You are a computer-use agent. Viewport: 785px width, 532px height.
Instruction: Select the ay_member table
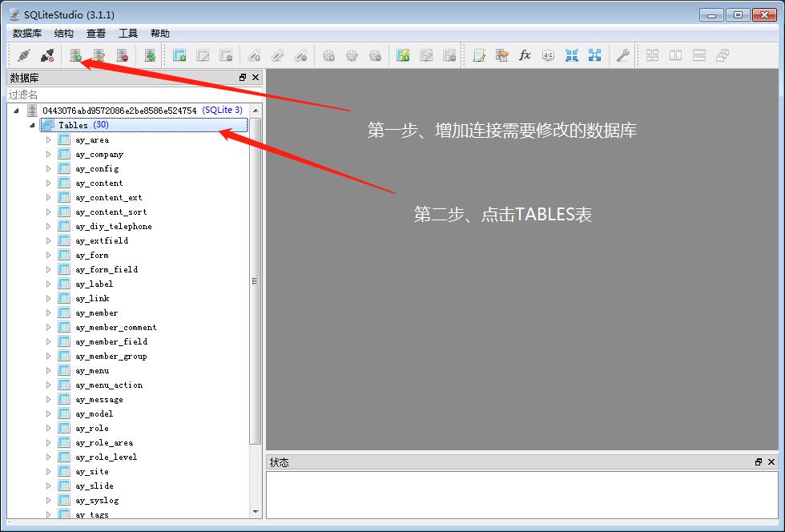[x=97, y=313]
